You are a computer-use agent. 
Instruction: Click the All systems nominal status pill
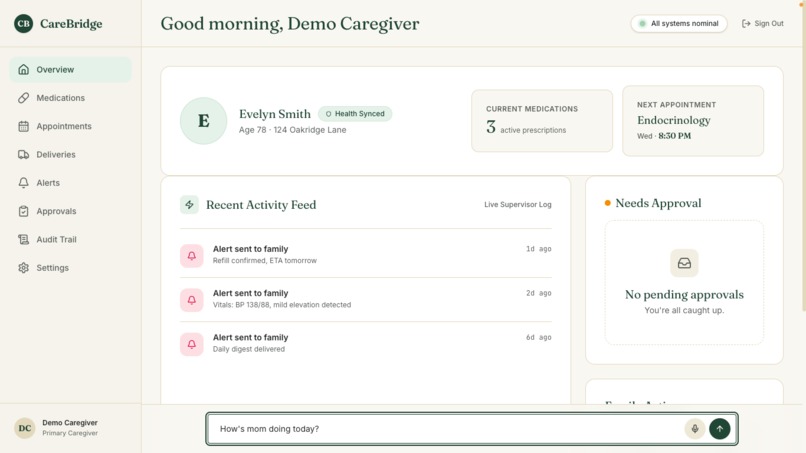pos(679,24)
